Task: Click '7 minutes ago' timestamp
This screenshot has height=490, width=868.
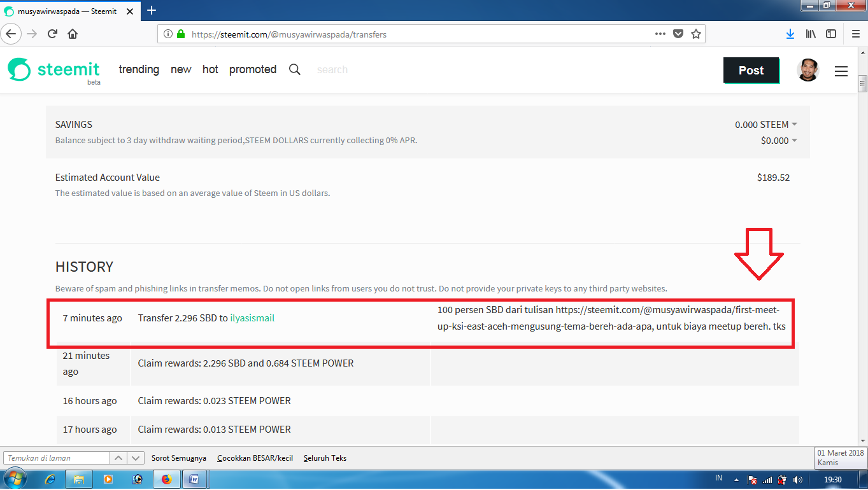Action: [x=92, y=318]
